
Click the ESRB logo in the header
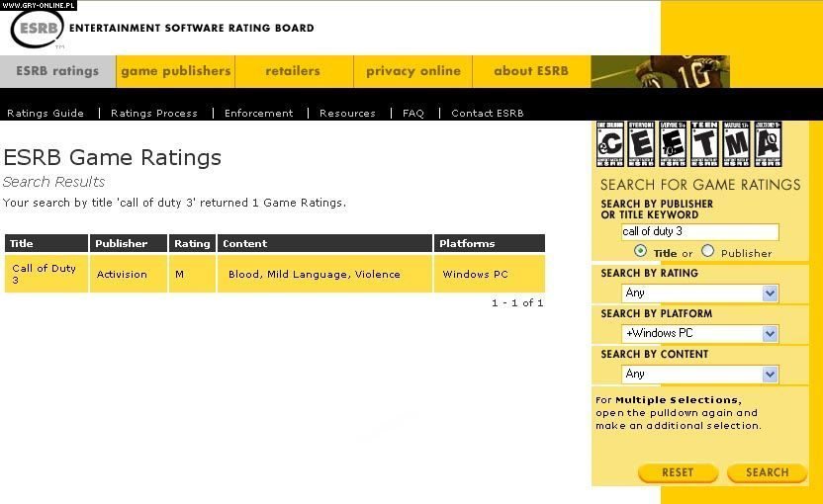38,28
